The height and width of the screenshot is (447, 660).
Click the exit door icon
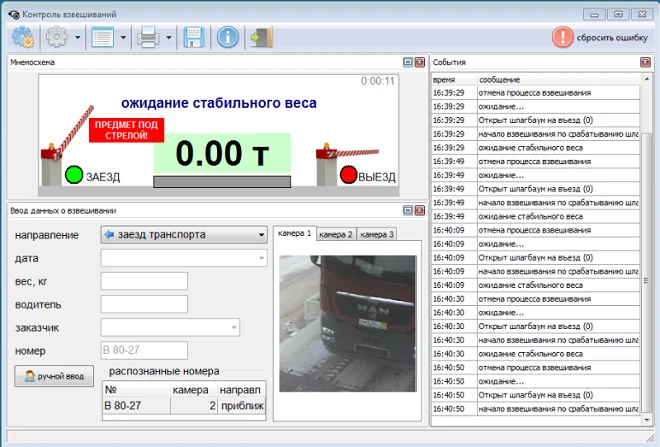(262, 38)
